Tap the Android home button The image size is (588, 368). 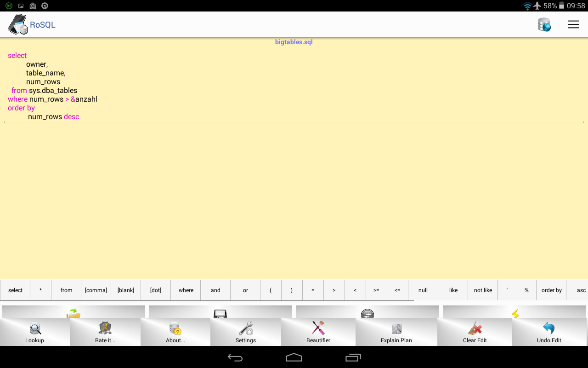click(x=294, y=357)
